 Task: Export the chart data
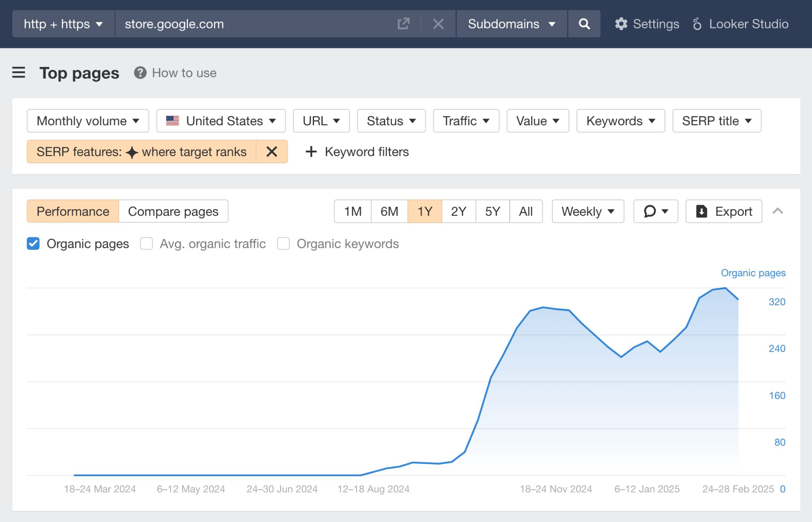click(723, 211)
